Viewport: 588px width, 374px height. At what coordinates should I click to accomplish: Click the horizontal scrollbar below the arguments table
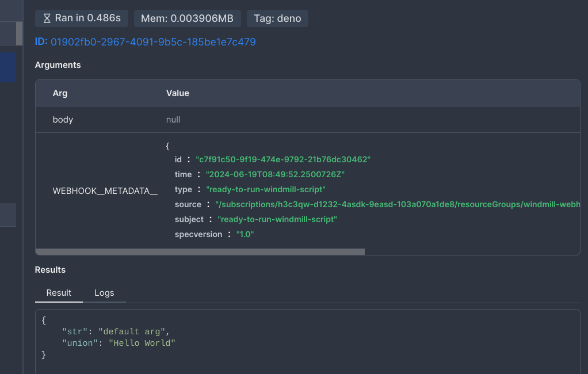200,251
